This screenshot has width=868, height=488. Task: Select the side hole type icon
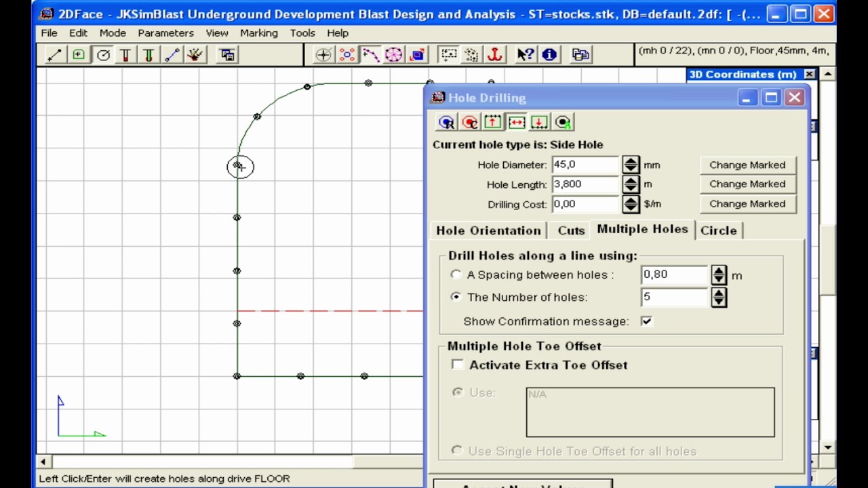[x=516, y=122]
